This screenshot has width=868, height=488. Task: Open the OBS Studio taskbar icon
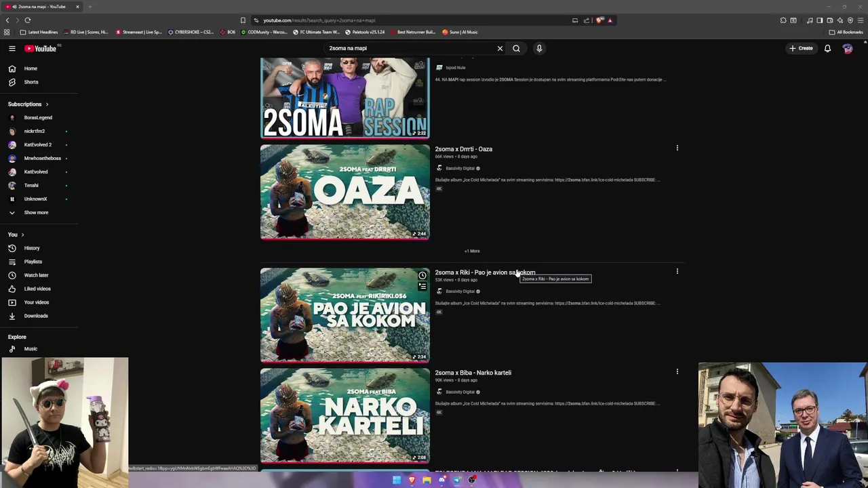pyautogui.click(x=472, y=480)
